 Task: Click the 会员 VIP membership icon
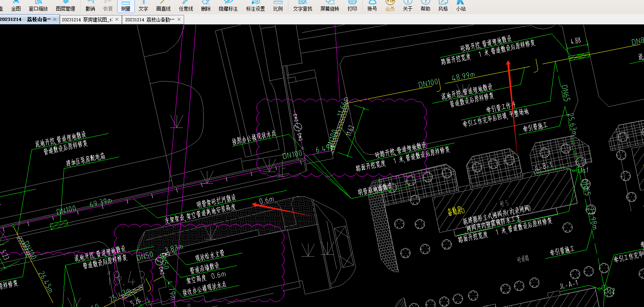coord(390,6)
